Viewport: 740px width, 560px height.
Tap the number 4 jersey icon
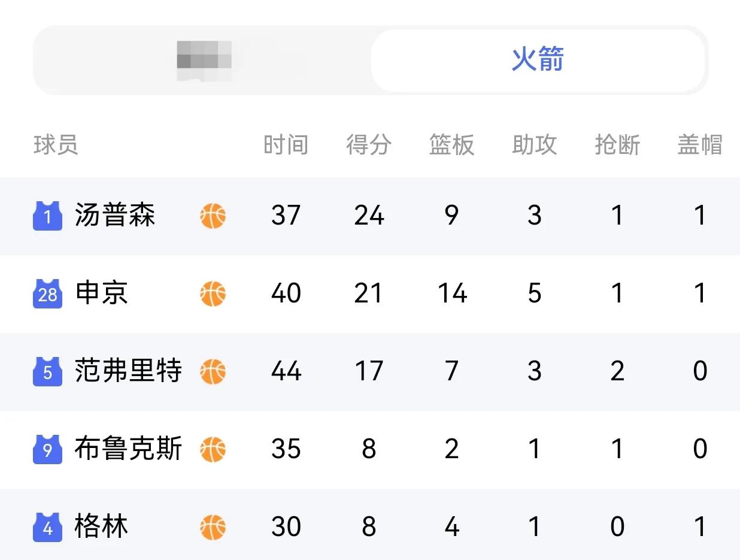(47, 528)
